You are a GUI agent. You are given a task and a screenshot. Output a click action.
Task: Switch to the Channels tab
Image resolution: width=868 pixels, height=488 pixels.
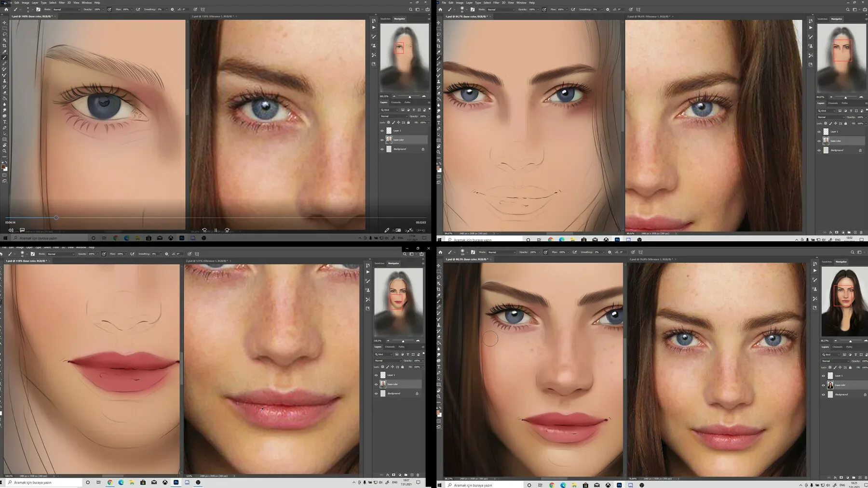coord(396,102)
